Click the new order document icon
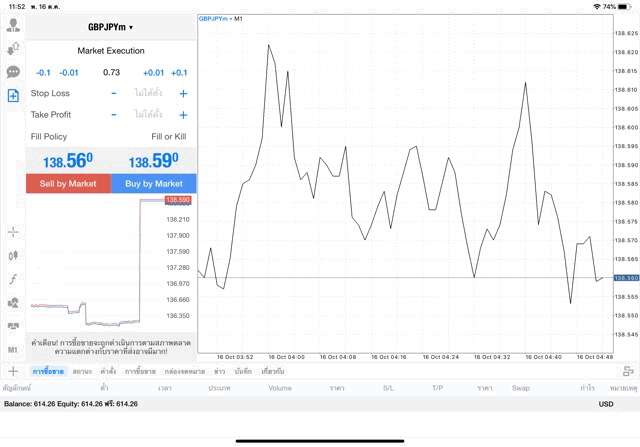The width and height of the screenshot is (640, 447). tap(13, 96)
